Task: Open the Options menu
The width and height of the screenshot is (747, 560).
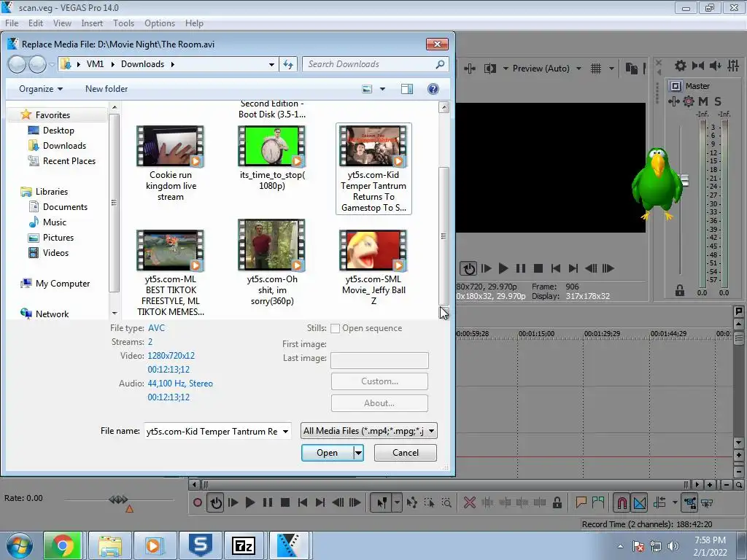Action: tap(160, 23)
